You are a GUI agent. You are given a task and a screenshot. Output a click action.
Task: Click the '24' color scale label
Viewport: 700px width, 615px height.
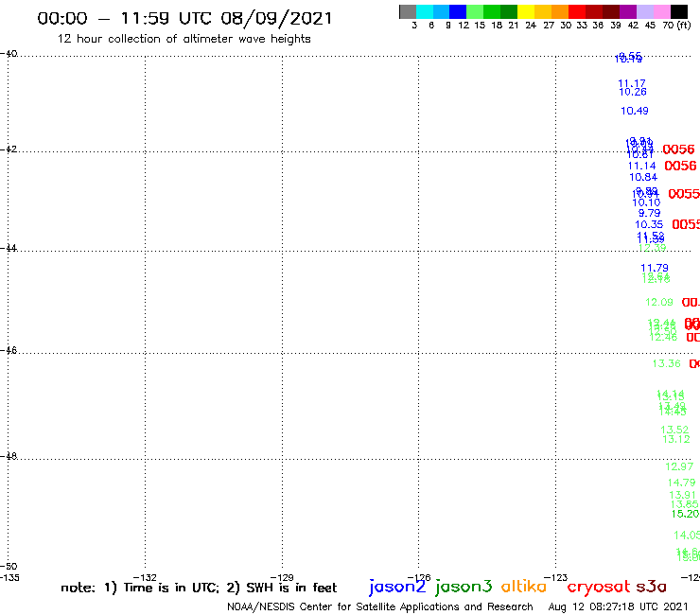pyautogui.click(x=531, y=26)
